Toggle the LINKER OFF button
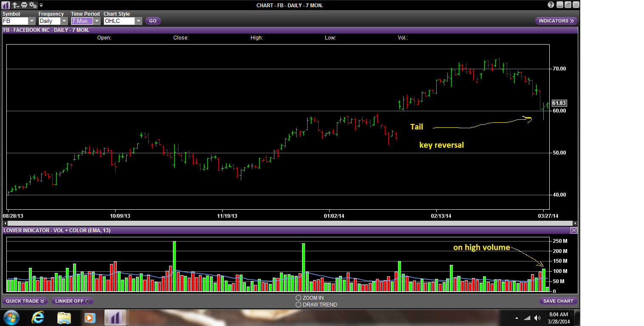Screen dimensions: 644x326 (x=72, y=301)
